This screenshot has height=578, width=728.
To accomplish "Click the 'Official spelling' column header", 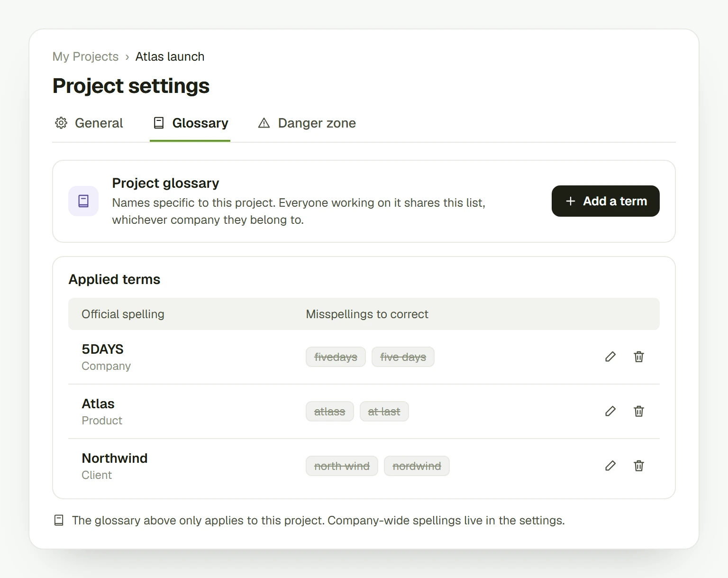I will (123, 314).
